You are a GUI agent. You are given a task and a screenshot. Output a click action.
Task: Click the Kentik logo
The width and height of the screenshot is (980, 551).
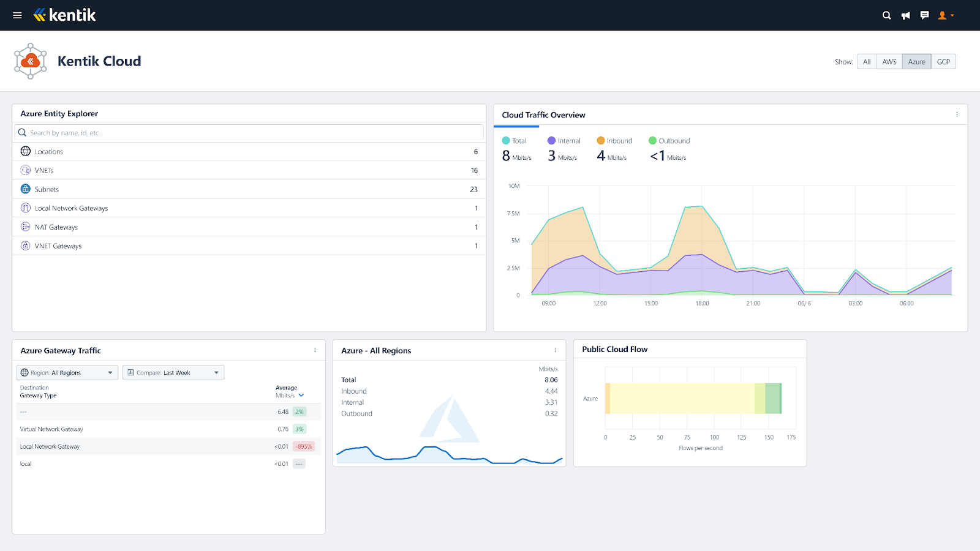(x=65, y=15)
